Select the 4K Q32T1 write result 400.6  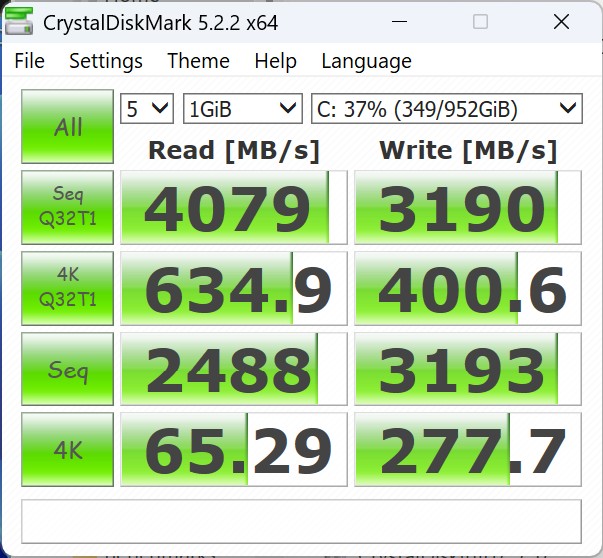[468, 288]
